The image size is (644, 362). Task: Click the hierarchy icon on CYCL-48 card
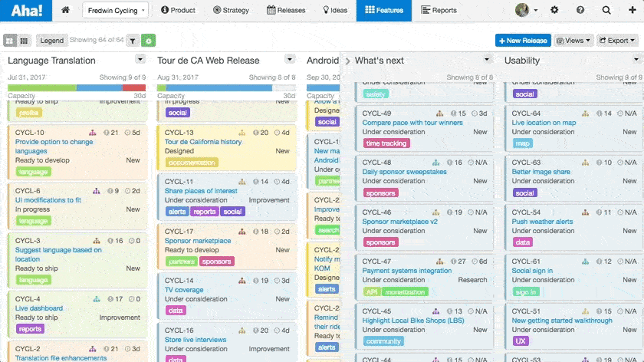pos(435,163)
